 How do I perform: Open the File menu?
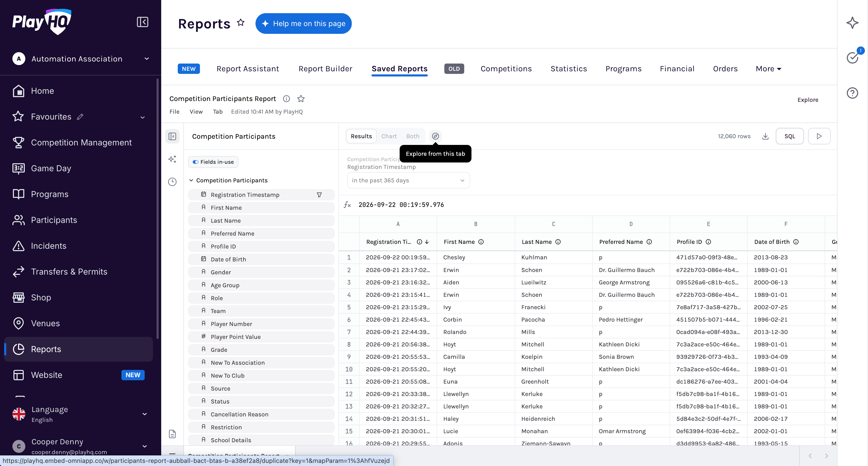(x=174, y=112)
